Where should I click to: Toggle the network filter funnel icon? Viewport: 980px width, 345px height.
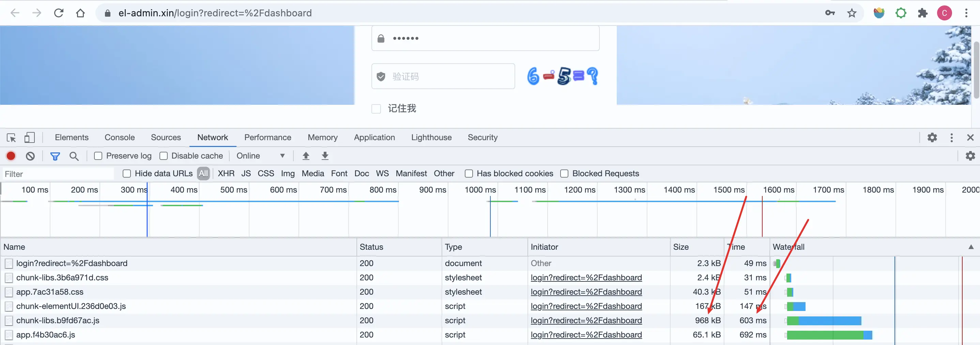tap(55, 156)
